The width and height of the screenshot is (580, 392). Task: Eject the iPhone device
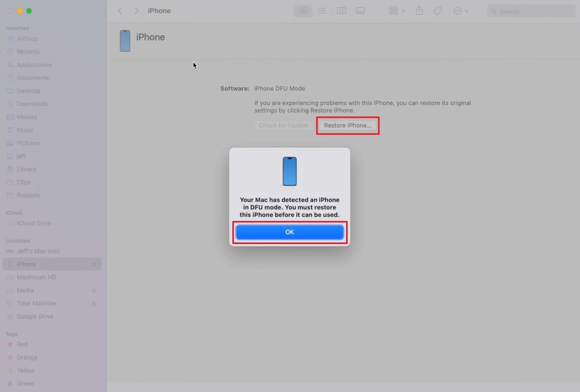[94, 264]
